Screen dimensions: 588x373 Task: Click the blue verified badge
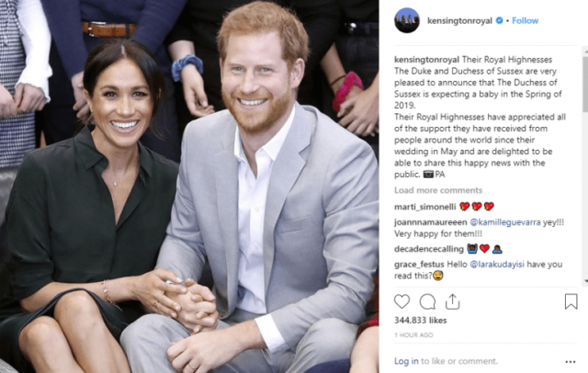pyautogui.click(x=500, y=20)
